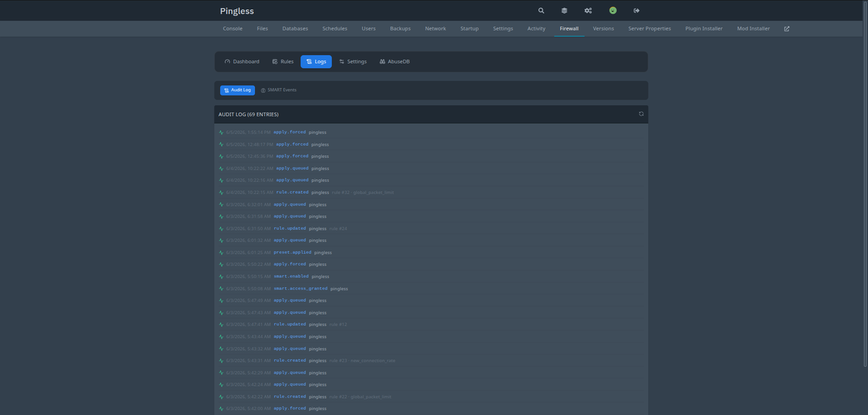The image size is (868, 415).
Task: Click the rule #12 detail text
Action: click(x=338, y=325)
